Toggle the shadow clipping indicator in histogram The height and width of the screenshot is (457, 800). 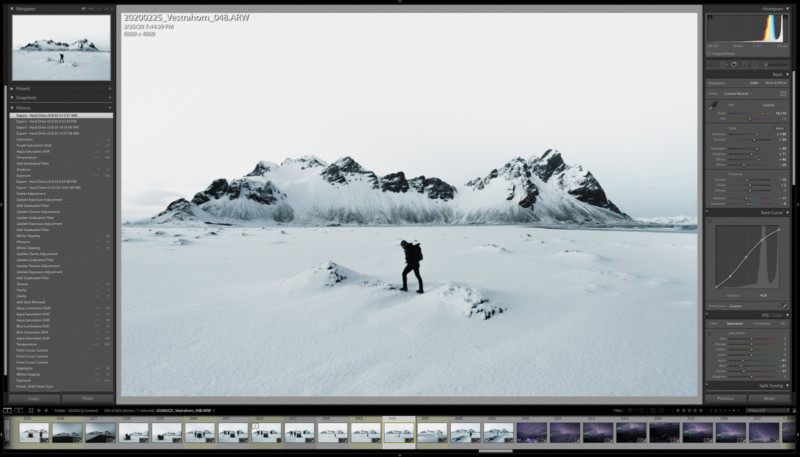tap(709, 16)
